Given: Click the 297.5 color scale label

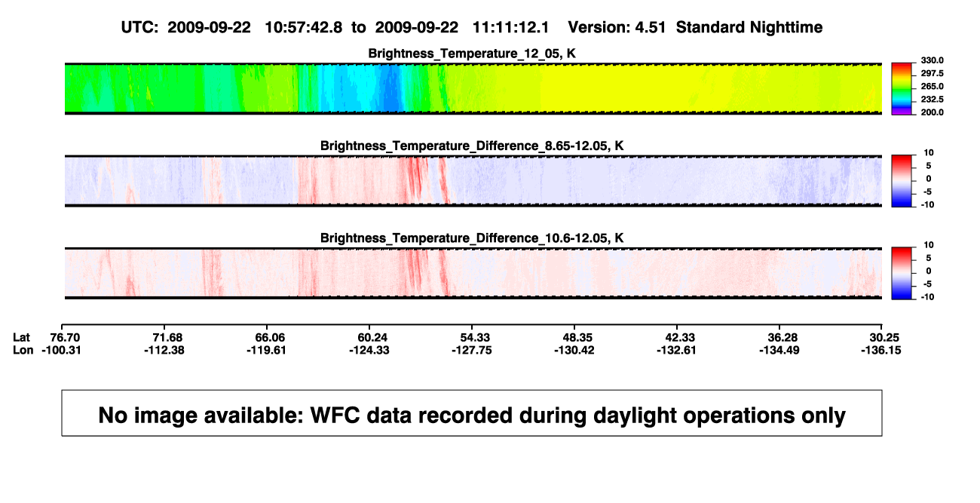Looking at the screenshot, I should pos(933,73).
